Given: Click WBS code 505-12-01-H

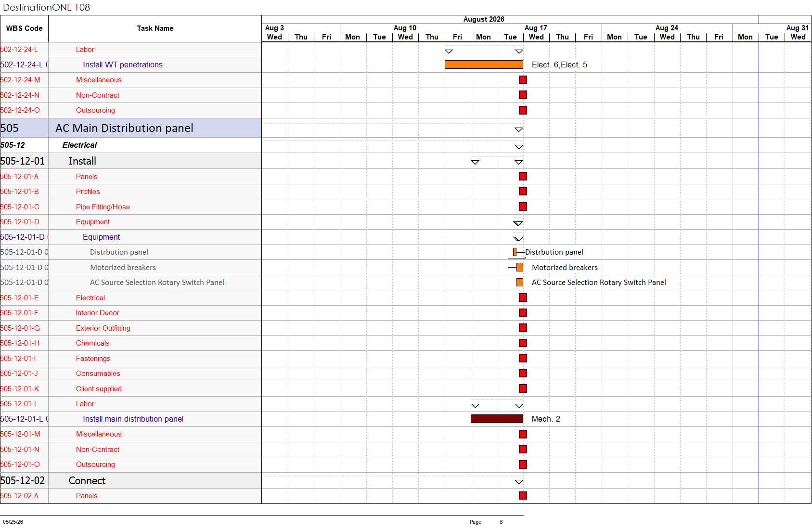Looking at the screenshot, I should point(20,343).
